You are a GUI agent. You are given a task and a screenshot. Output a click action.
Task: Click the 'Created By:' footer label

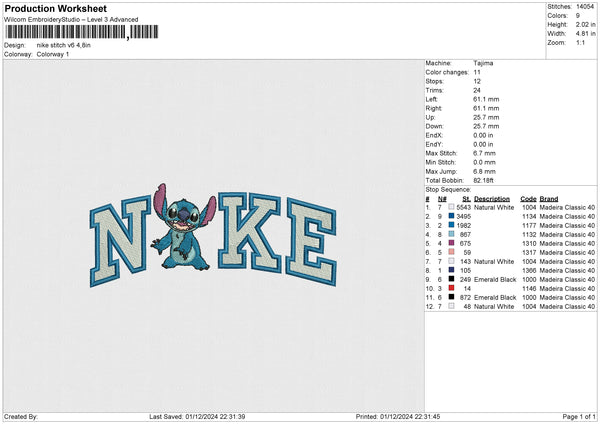pyautogui.click(x=21, y=416)
